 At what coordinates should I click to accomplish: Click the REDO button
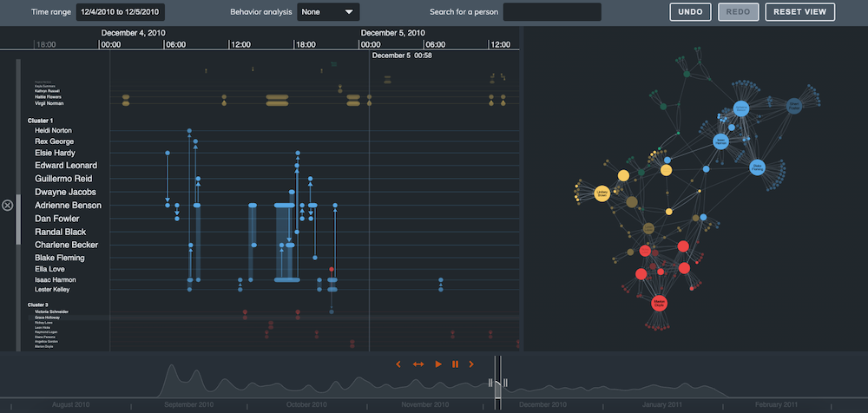738,12
